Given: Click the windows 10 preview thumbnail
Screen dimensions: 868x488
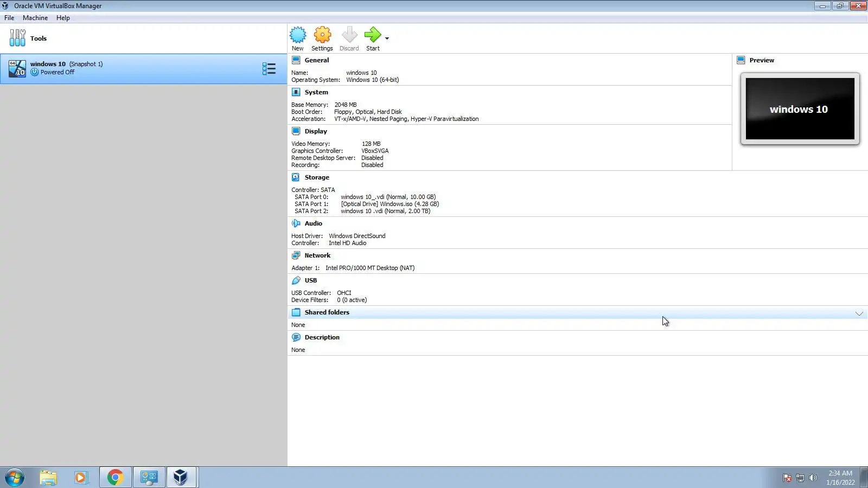Looking at the screenshot, I should (x=800, y=108).
